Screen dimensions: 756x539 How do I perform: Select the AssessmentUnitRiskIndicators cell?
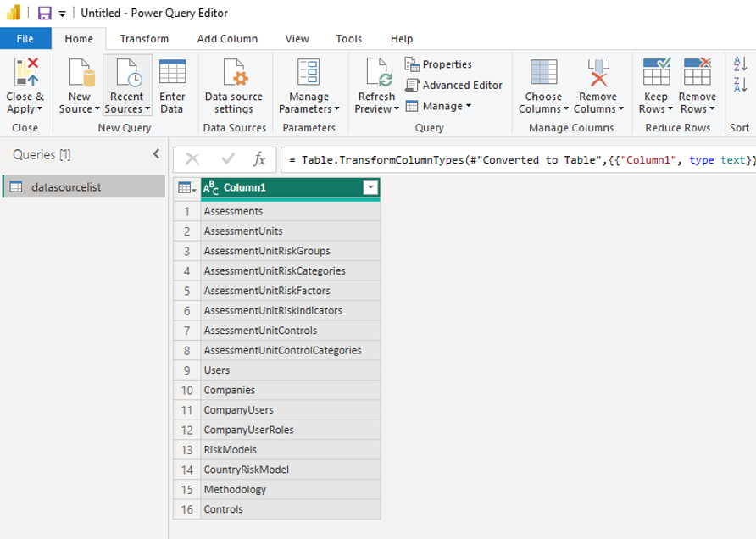click(290, 310)
